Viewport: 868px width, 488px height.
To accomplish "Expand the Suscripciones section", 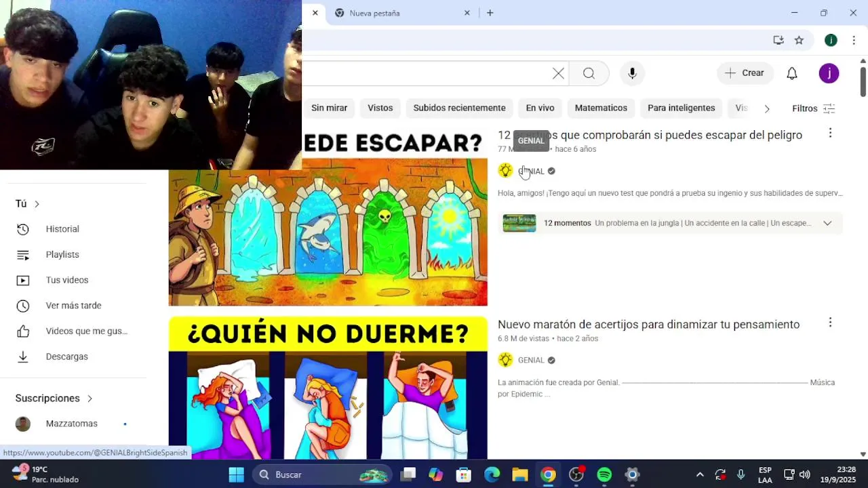I will point(54,399).
